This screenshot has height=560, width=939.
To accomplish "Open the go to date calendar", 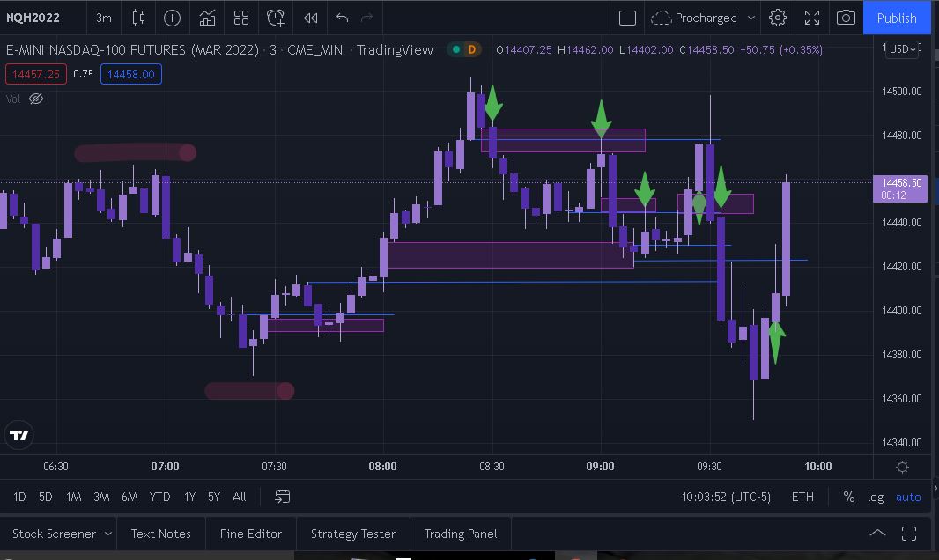I will [282, 497].
